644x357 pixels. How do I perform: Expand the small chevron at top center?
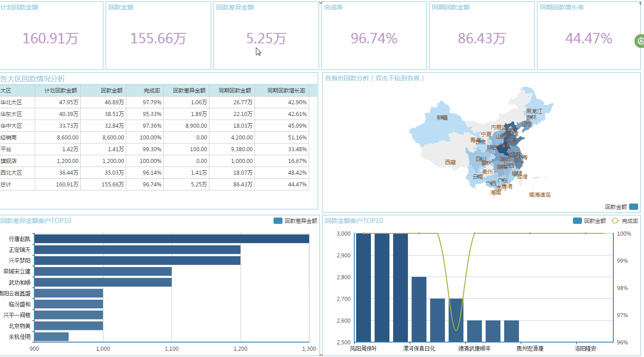[x=321, y=2]
